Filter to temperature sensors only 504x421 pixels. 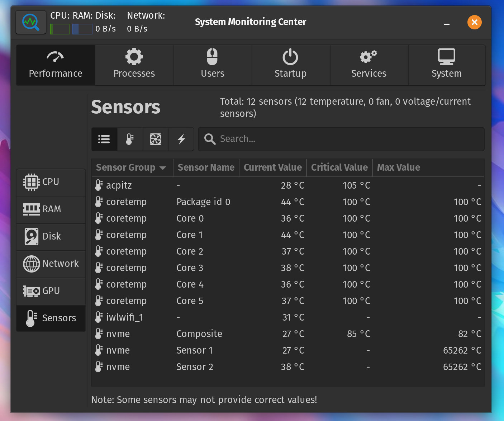(130, 139)
